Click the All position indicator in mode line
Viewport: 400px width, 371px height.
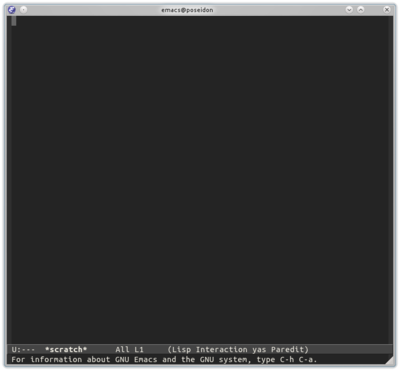click(122, 349)
